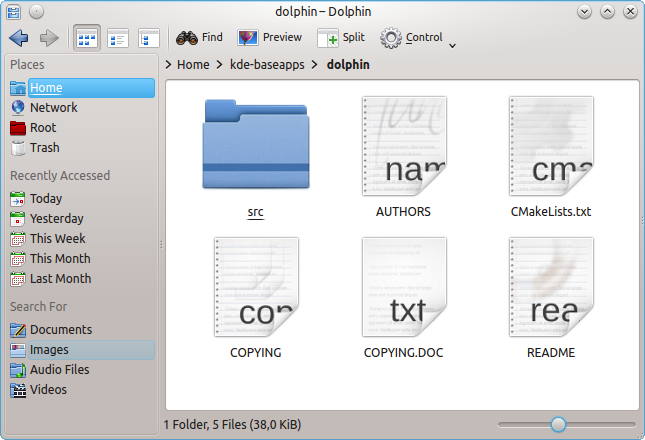Viewport: 645px width, 440px height.
Task: Switch to Compact view mode
Action: click(x=118, y=38)
